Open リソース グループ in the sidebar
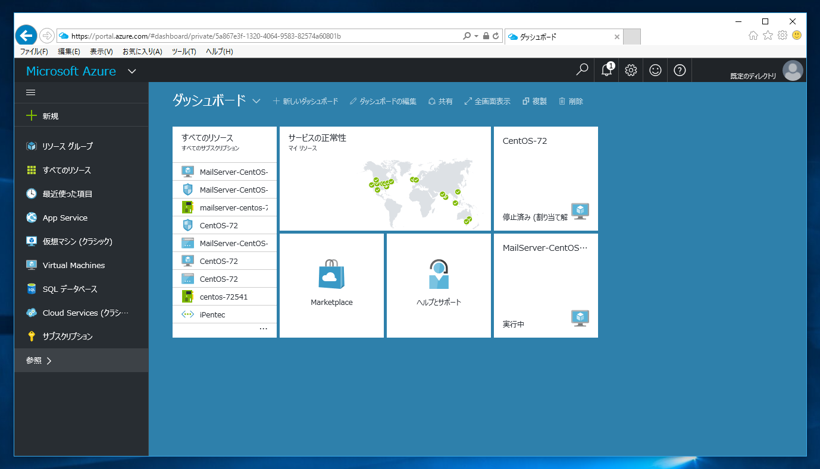 click(82, 146)
